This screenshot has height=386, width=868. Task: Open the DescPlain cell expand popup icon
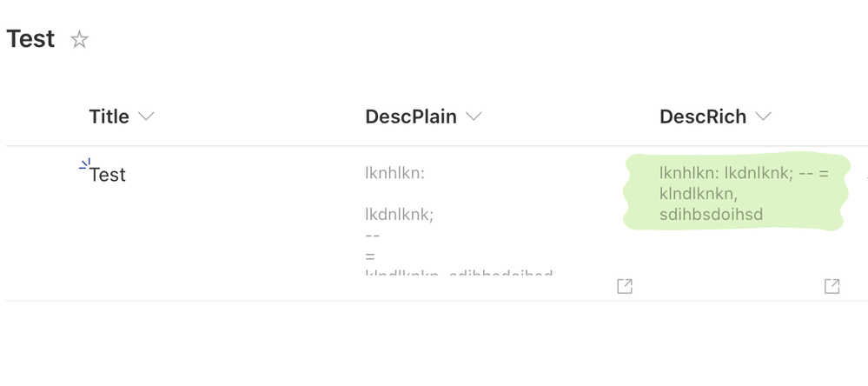624,286
